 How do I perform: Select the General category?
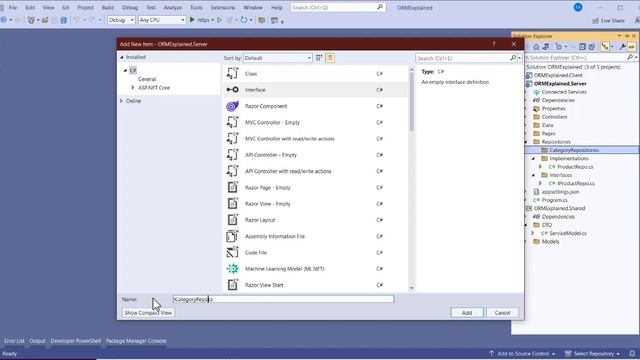point(147,79)
